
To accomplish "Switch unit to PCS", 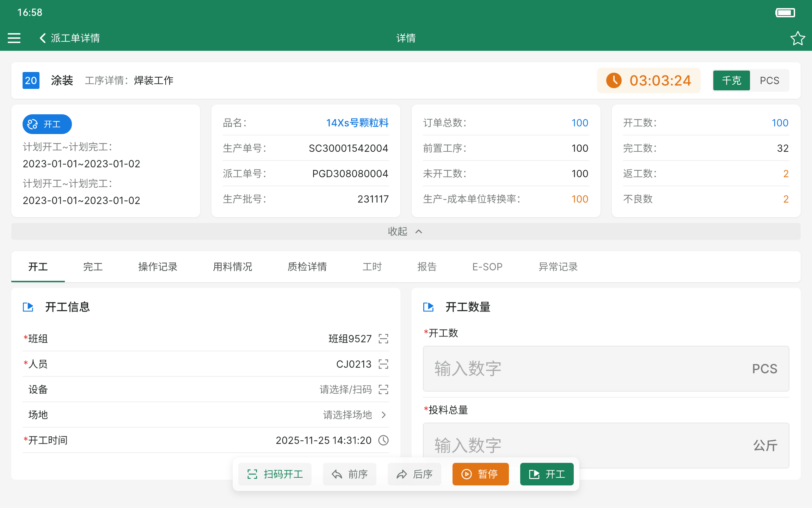I will coord(770,80).
